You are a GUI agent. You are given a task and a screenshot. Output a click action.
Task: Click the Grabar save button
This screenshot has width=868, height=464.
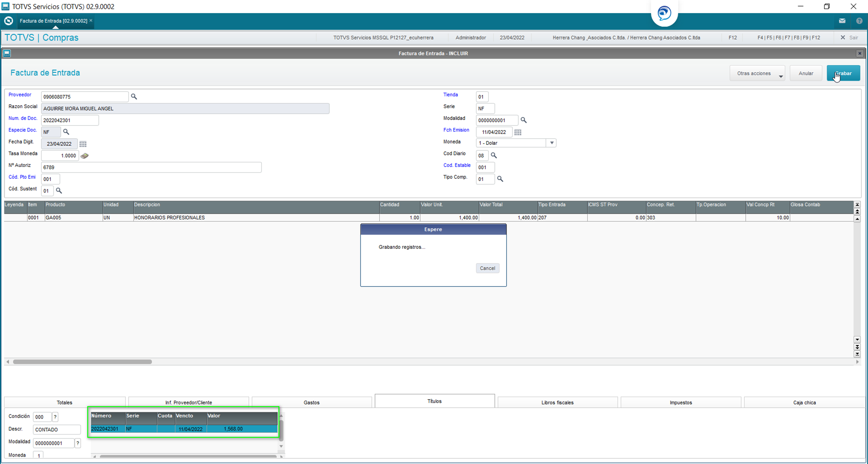point(843,74)
